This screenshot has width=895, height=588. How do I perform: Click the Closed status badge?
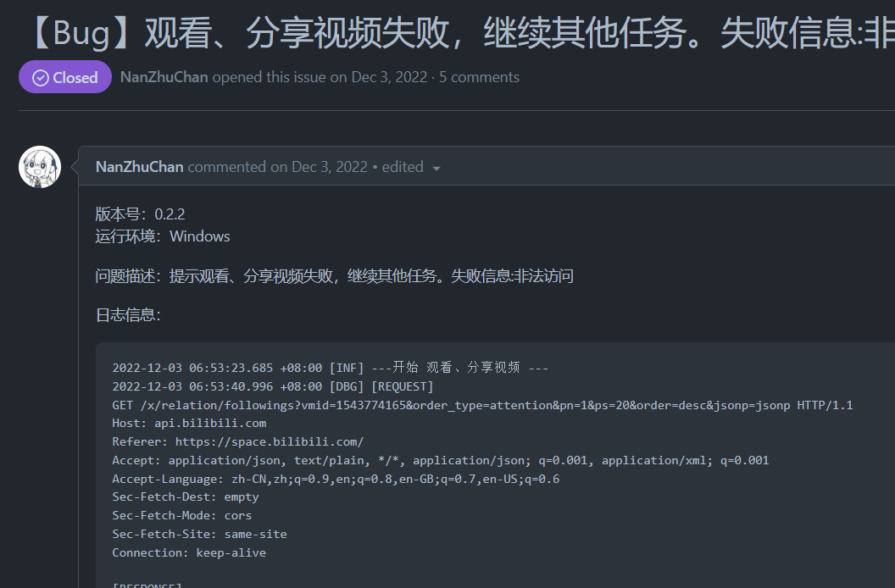tap(65, 77)
